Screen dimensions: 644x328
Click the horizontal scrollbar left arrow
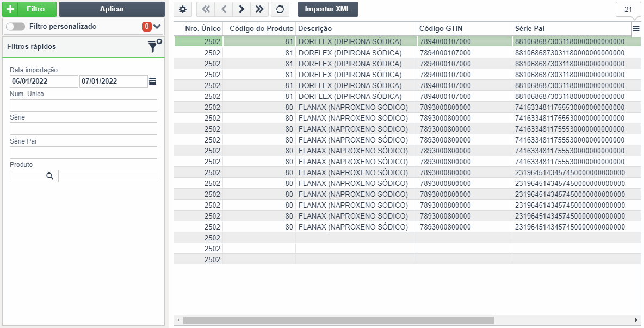coord(178,320)
